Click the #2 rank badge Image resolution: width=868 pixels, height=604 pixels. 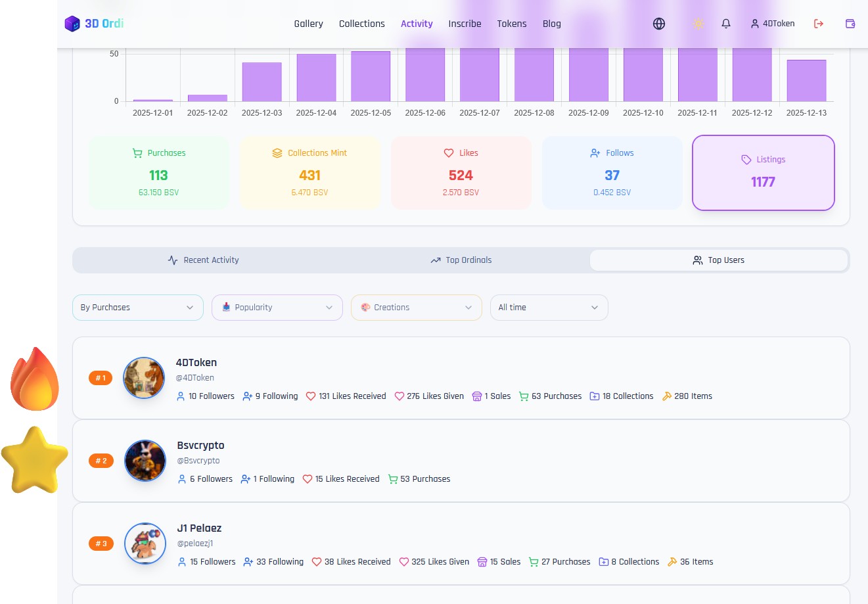pos(101,461)
